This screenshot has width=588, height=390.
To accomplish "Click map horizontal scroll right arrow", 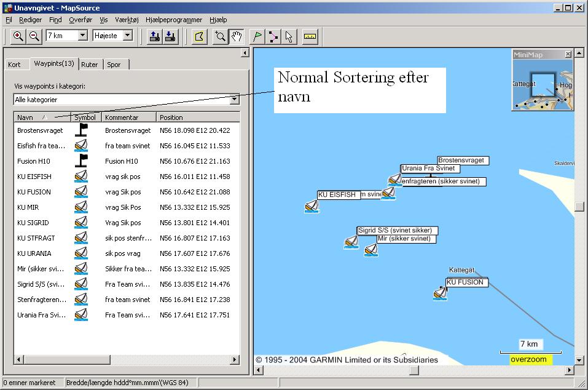I will 569,370.
